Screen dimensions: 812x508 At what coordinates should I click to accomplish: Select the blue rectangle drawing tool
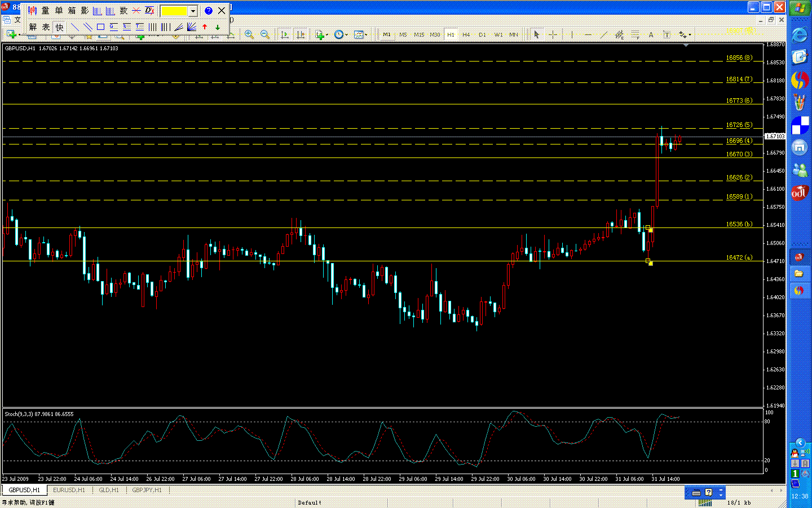coord(100,27)
